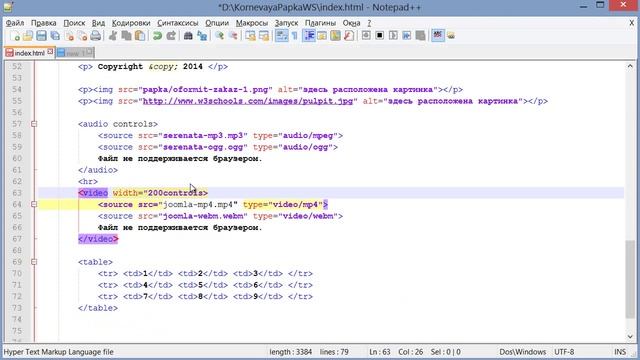Viewport: 640px width, 360px height.
Task: Save the document with the floppy icon
Action: (41, 36)
